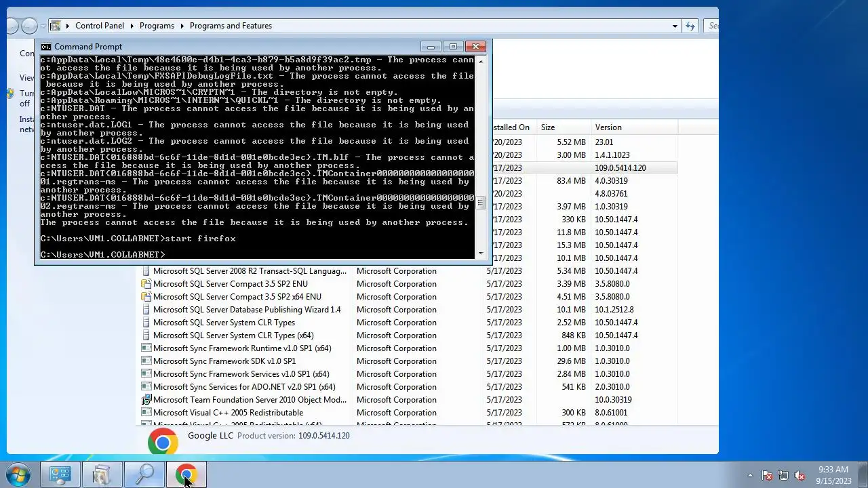This screenshot has height=488, width=868.
Task: Select the highlighted row with version 109.0.5414.120
Action: (x=585, y=168)
